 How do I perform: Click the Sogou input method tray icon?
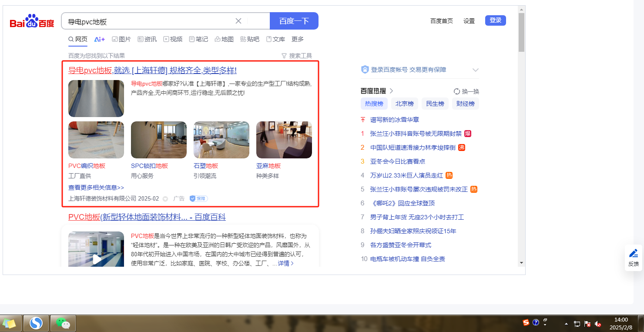coord(526,322)
